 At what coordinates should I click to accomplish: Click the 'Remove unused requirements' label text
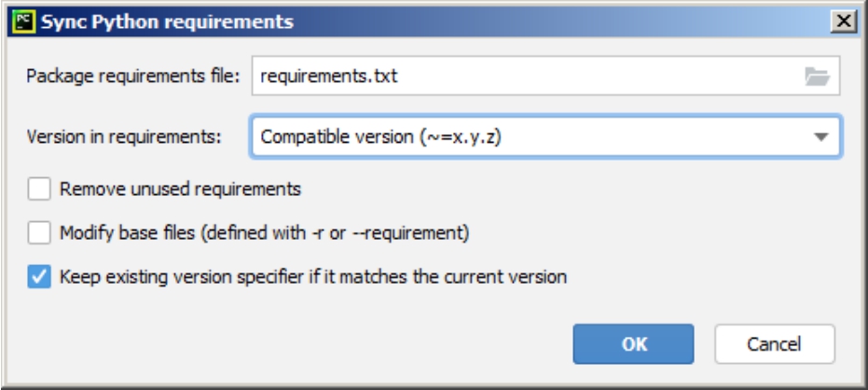click(180, 189)
